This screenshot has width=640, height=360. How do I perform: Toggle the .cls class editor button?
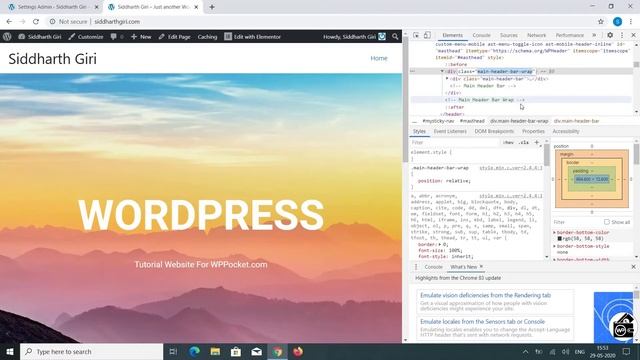tap(524, 142)
